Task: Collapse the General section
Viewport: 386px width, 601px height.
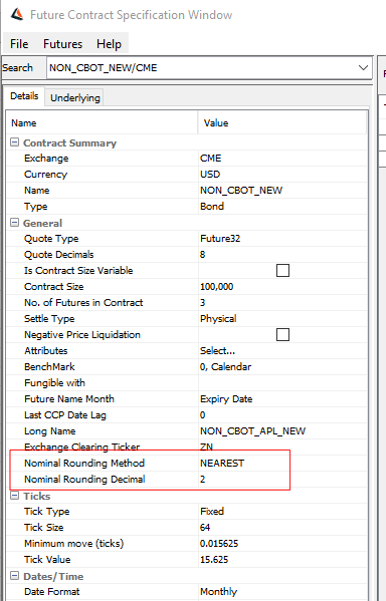Action: [x=15, y=223]
